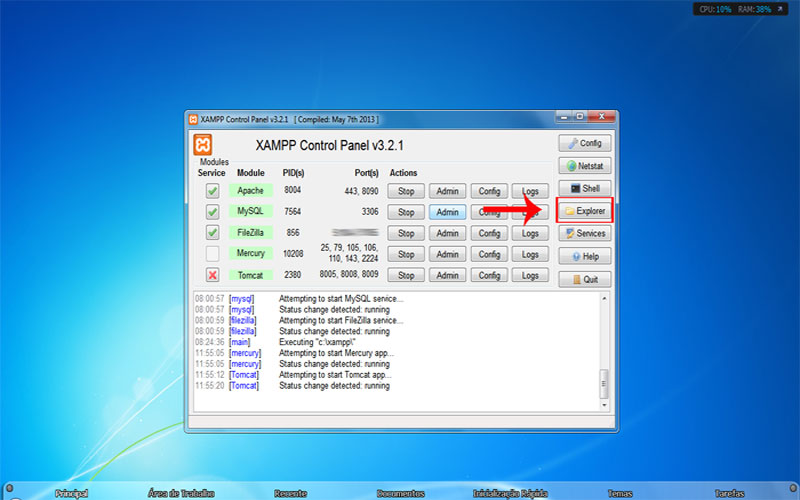This screenshot has height=500, width=800.
Task: Select the Principal tab in bottom bar
Action: [x=71, y=493]
